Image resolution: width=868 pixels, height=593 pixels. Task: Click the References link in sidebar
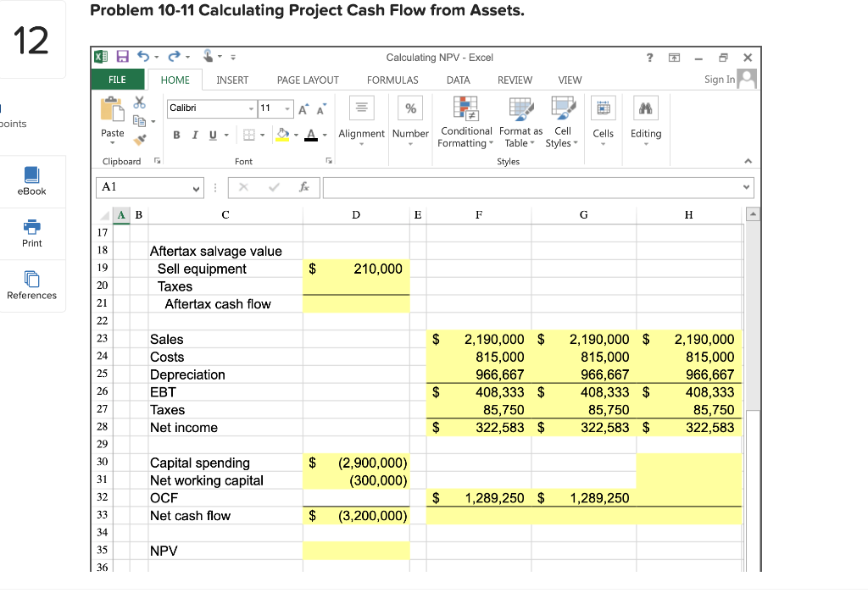(x=32, y=285)
